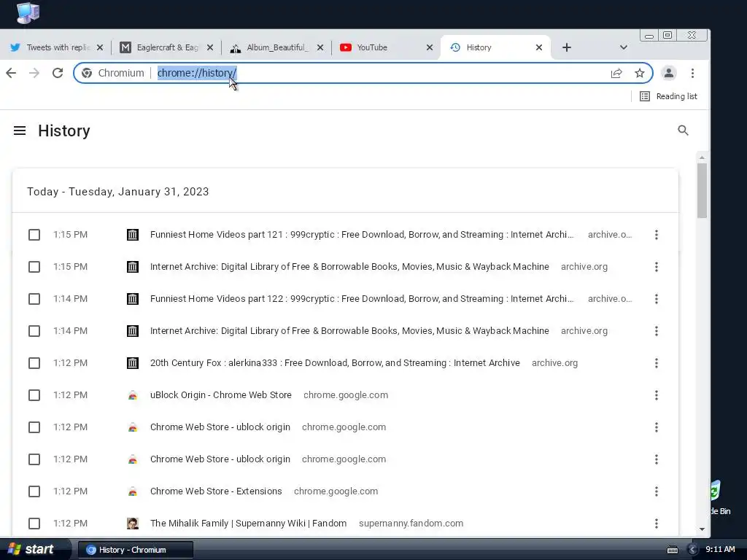Switch to the Tweets with replies tab

click(x=55, y=47)
